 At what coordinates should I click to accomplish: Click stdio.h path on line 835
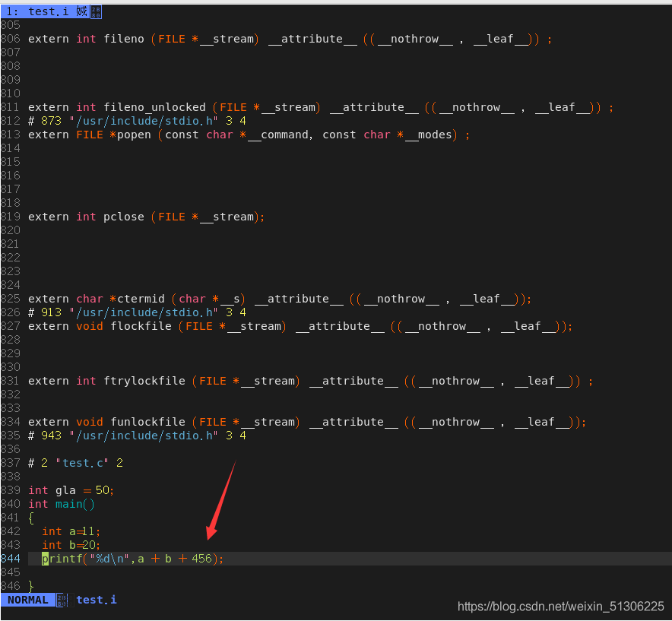point(144,436)
